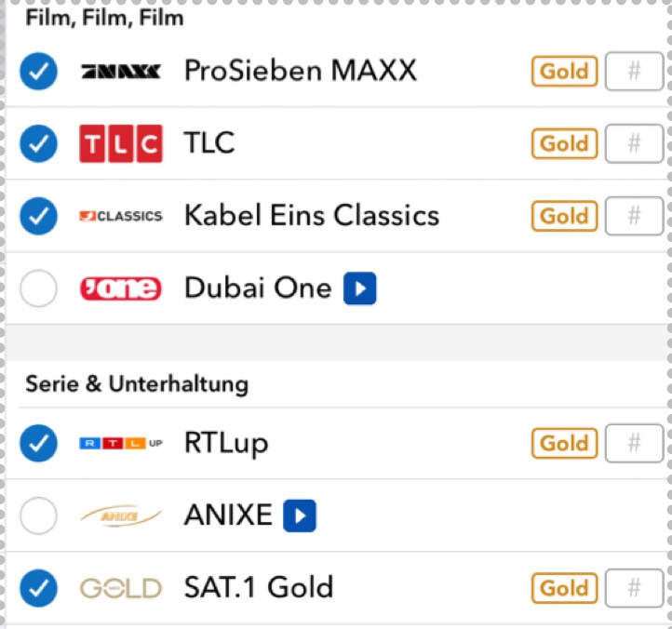Uncheck the SAT.1 Gold channel checkbox
This screenshot has height=629, width=672.
pos(38,588)
